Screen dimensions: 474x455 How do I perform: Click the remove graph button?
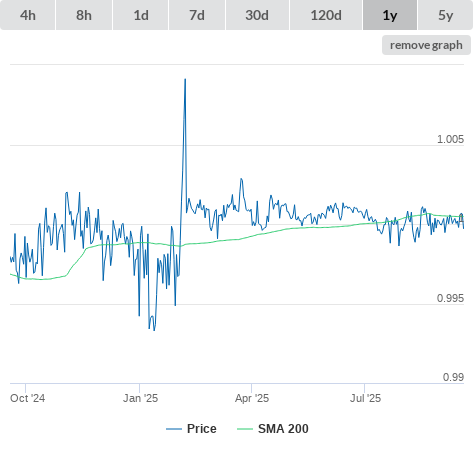coord(426,45)
